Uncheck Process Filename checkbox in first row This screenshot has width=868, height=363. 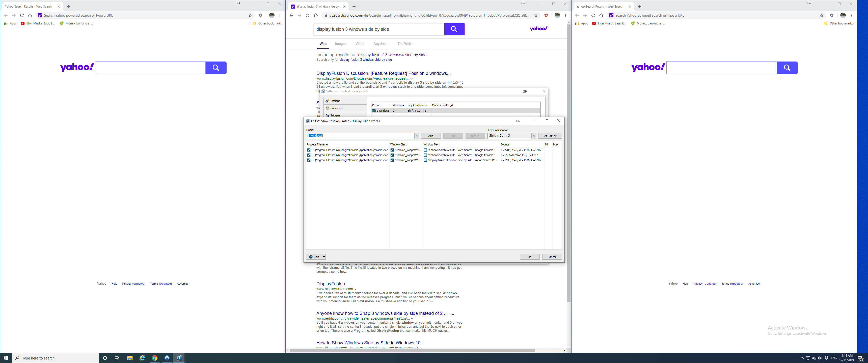[x=309, y=150]
